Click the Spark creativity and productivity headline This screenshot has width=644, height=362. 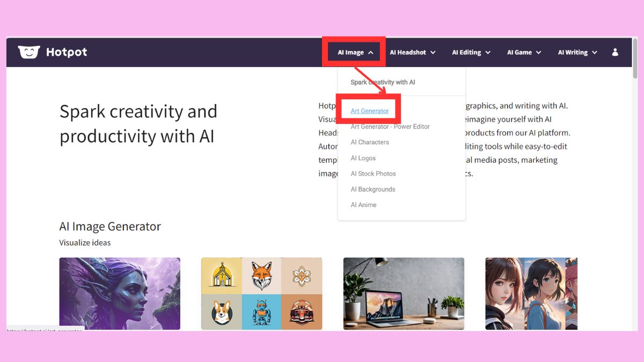click(x=138, y=124)
